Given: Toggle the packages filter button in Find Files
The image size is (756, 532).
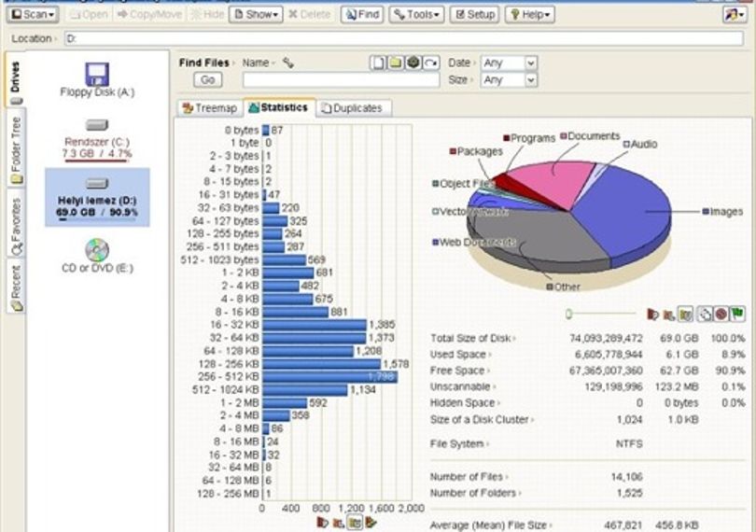Looking at the screenshot, I should tap(413, 63).
